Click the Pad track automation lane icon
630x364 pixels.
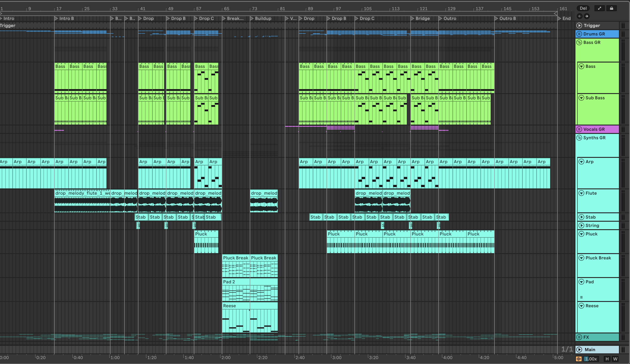[581, 297]
